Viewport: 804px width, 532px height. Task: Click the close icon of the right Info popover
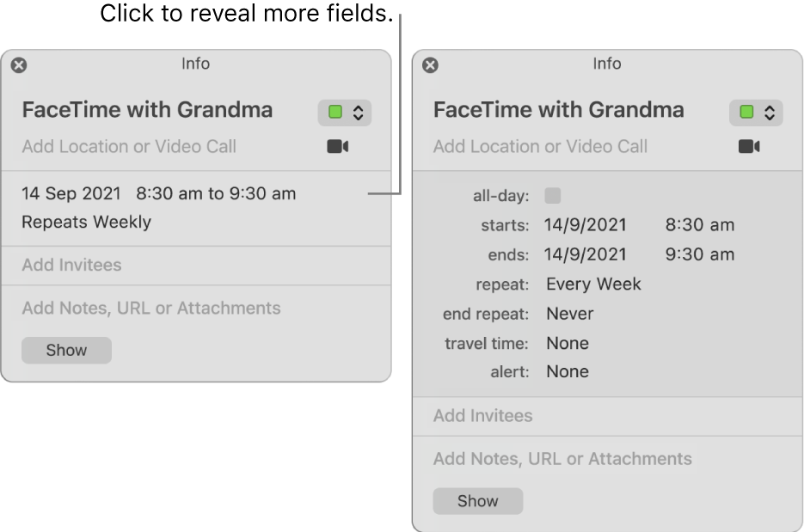click(x=431, y=64)
